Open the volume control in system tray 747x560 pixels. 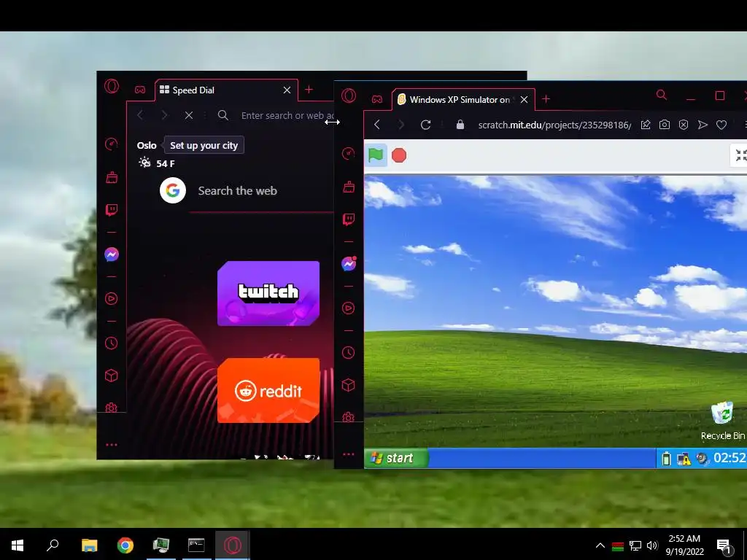pyautogui.click(x=652, y=545)
